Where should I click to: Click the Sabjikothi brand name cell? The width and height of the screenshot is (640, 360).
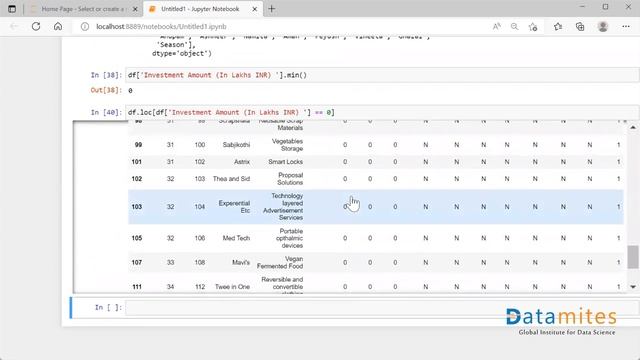pos(236,145)
